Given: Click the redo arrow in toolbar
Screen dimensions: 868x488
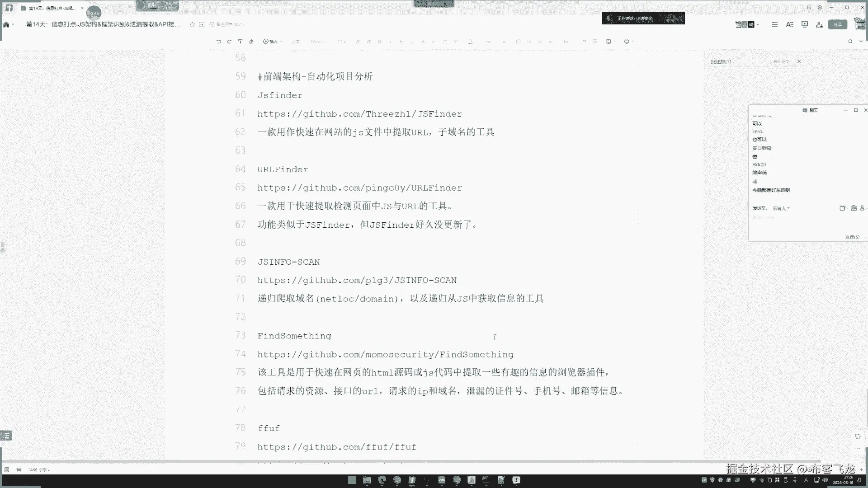Looking at the screenshot, I should click(x=229, y=42).
